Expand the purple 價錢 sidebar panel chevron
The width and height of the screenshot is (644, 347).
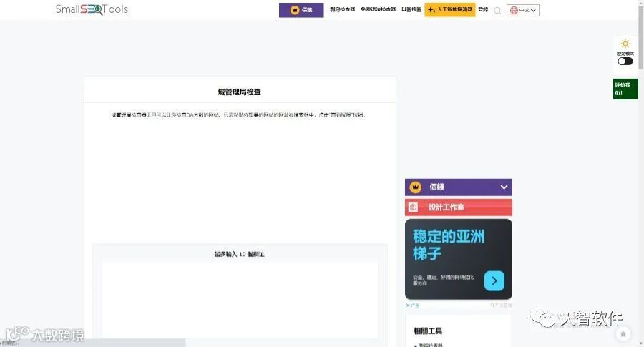tap(504, 187)
